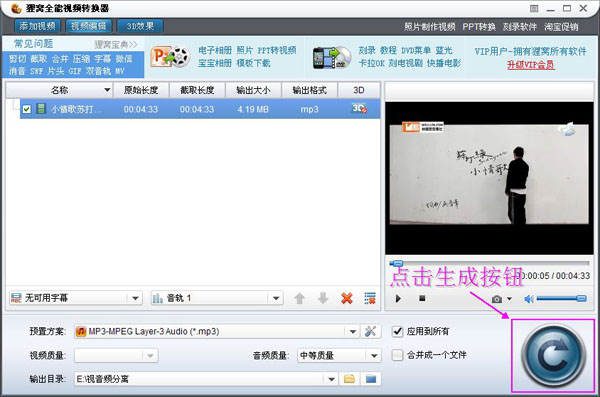Click the 字幕 help link
The height and width of the screenshot is (397, 600).
[103, 59]
